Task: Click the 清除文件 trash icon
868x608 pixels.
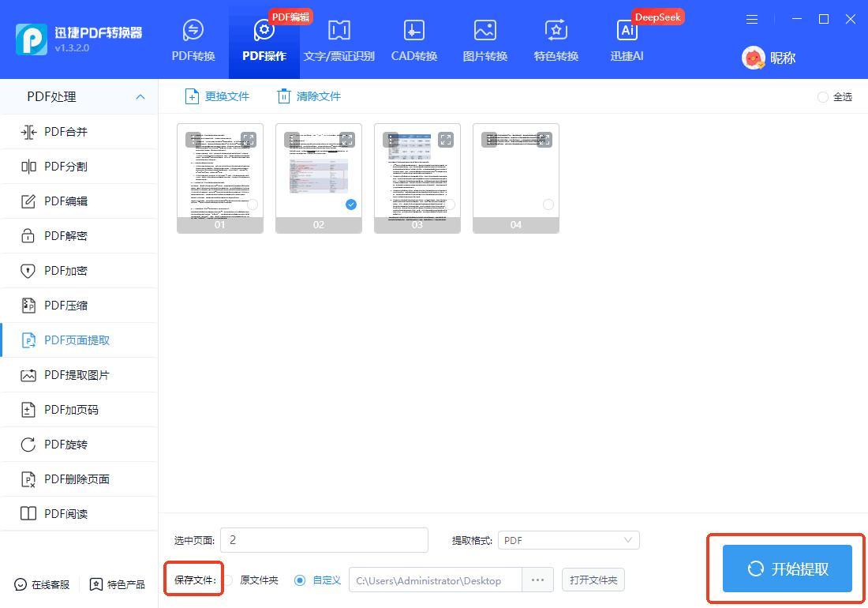Action: [284, 96]
